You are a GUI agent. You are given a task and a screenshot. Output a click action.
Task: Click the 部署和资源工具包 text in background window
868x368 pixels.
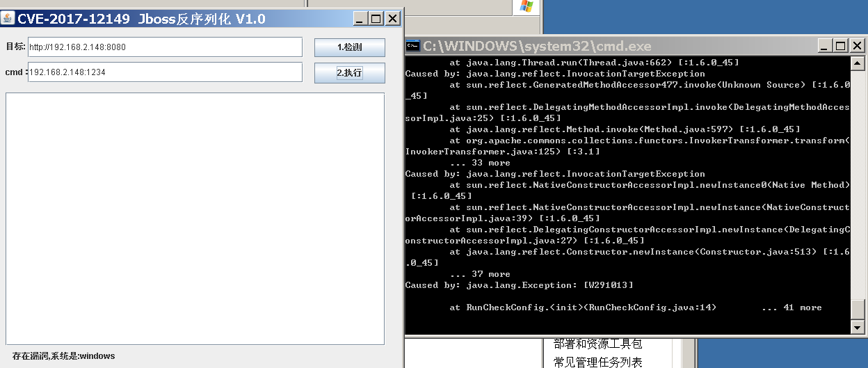pyautogui.click(x=597, y=344)
